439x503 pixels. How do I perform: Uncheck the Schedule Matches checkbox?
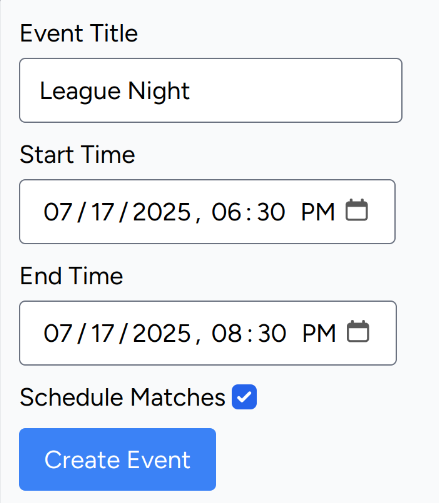point(244,397)
